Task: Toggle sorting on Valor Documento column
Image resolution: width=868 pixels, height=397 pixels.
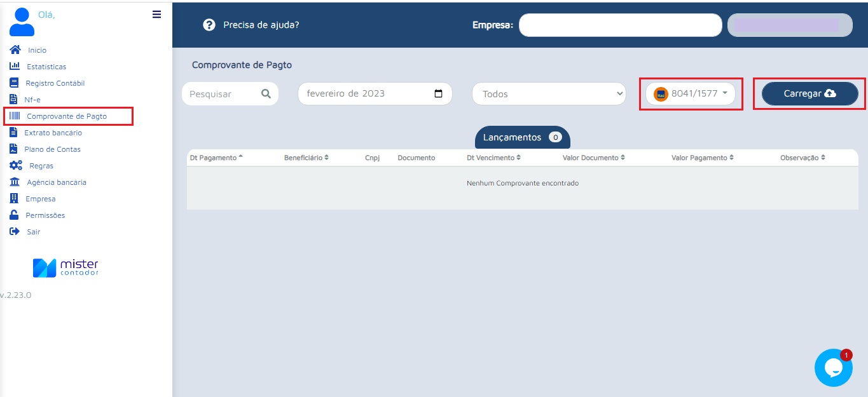Action: click(594, 157)
